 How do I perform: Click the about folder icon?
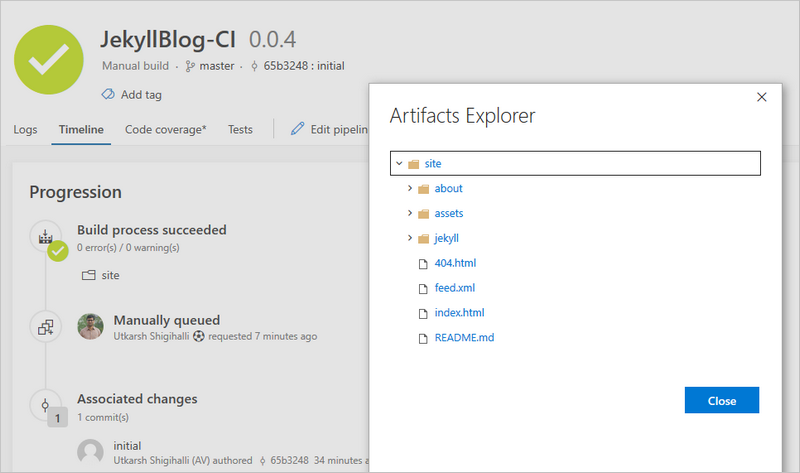point(423,189)
